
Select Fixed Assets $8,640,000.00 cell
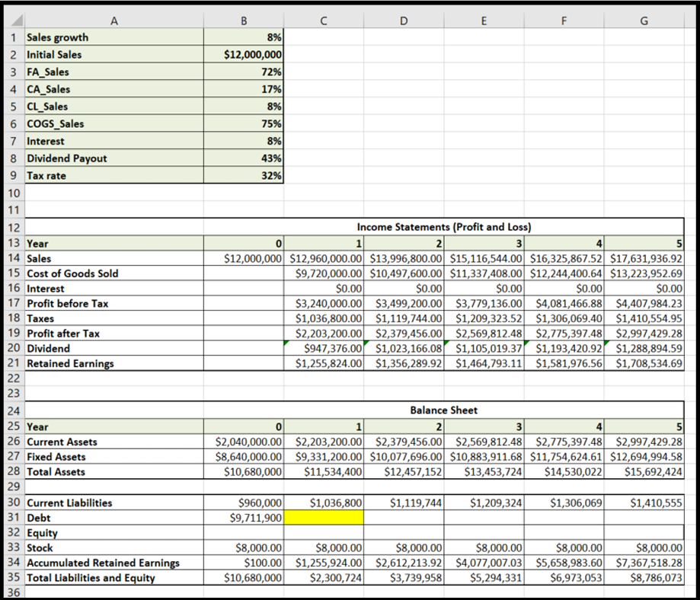(244, 457)
